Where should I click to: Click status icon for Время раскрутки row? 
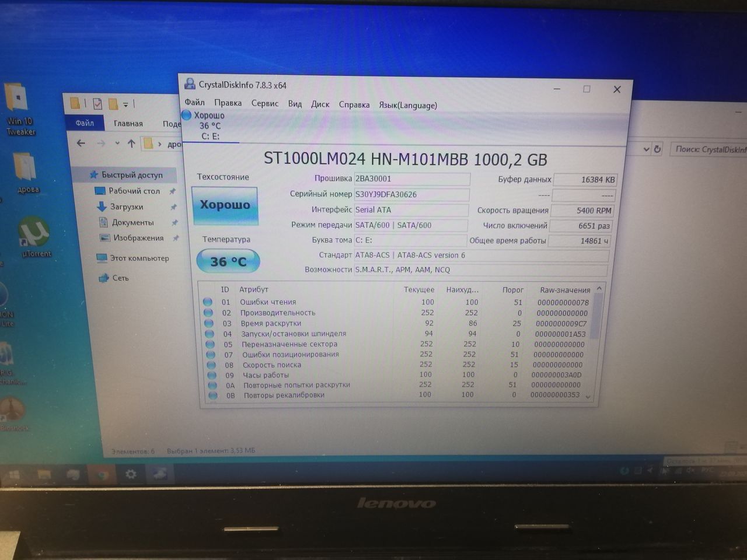point(208,323)
